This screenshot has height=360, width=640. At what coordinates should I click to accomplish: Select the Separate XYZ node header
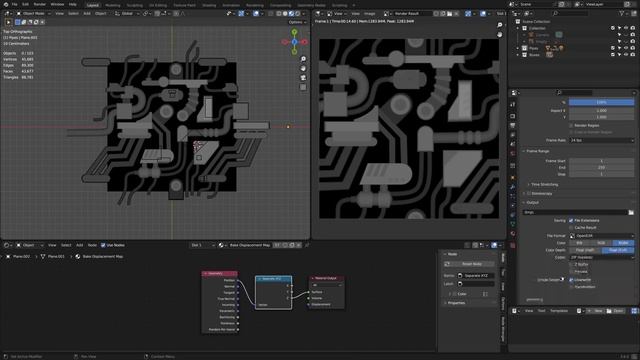pyautogui.click(x=273, y=279)
